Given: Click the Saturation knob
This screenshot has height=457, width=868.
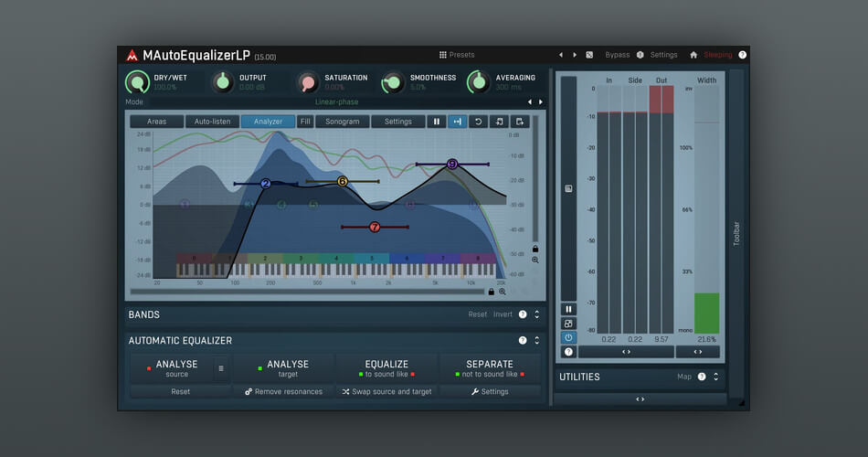Looking at the screenshot, I should [x=308, y=82].
